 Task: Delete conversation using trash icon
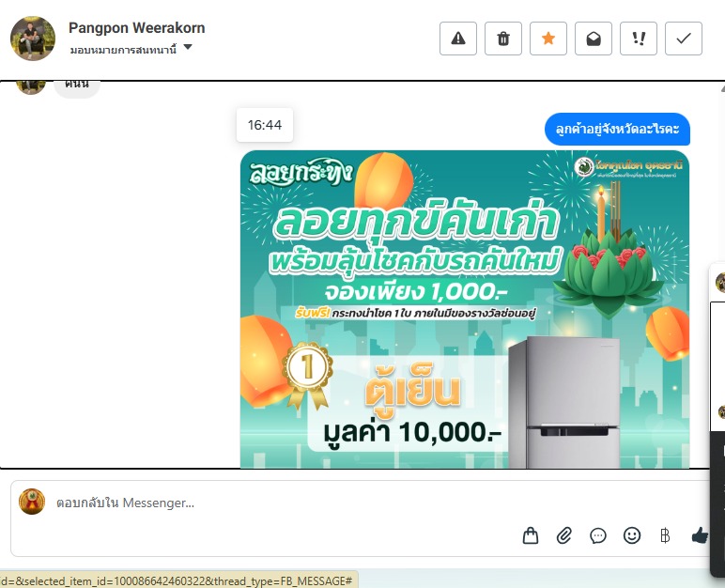coord(503,39)
